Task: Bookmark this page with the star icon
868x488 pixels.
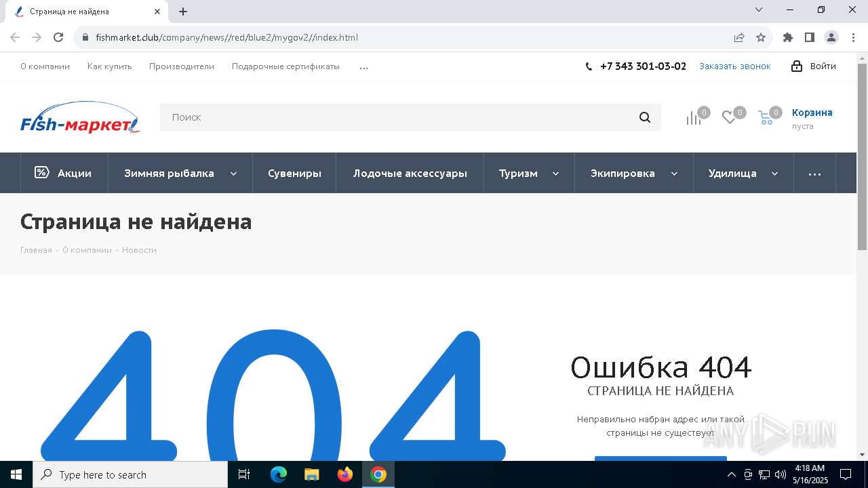Action: pos(761,37)
